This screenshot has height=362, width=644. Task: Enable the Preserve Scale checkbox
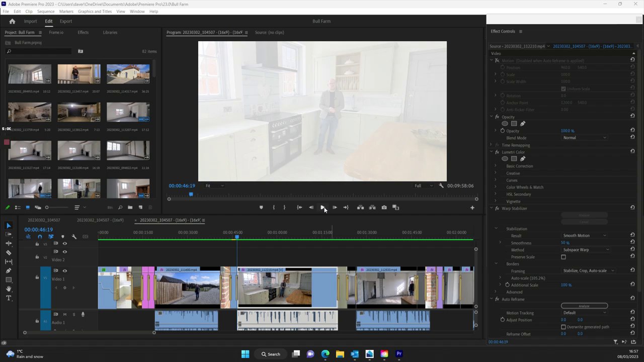tap(563, 257)
